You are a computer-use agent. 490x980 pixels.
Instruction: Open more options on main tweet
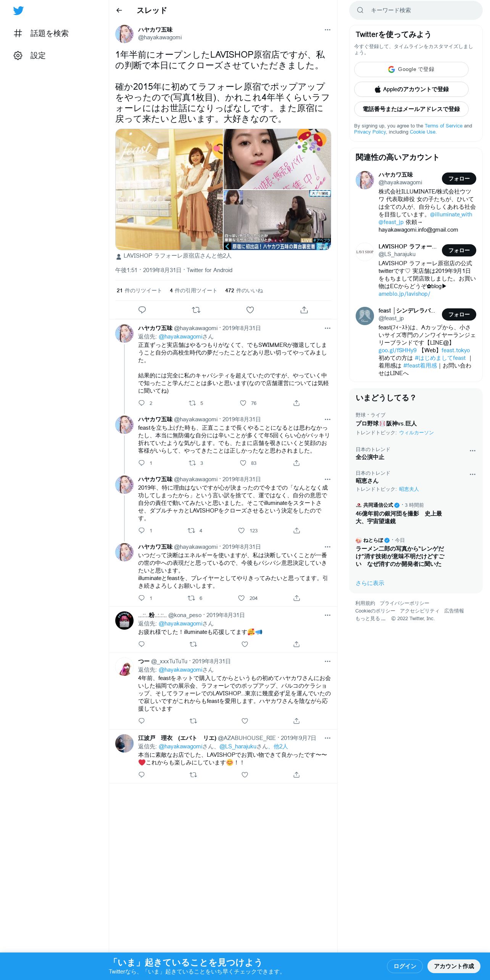point(327,30)
